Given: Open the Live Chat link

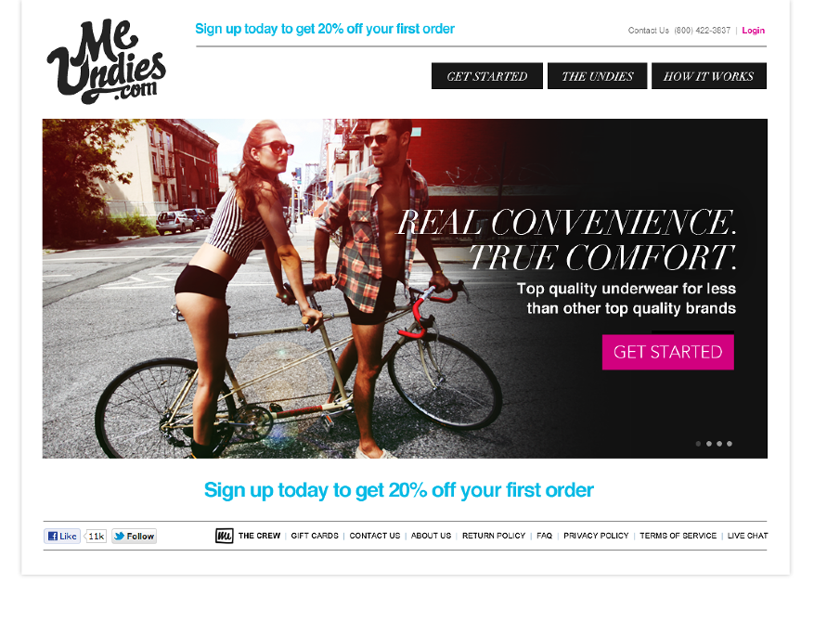Looking at the screenshot, I should click(747, 536).
